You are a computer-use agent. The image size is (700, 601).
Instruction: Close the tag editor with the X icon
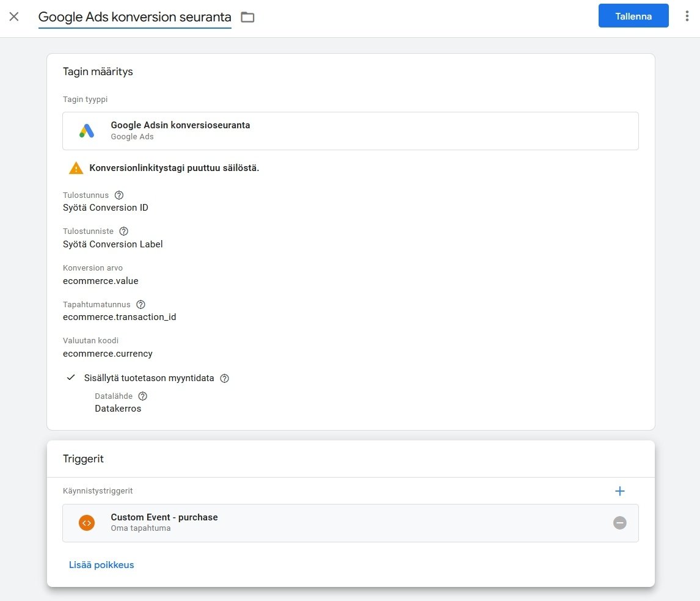(14, 16)
